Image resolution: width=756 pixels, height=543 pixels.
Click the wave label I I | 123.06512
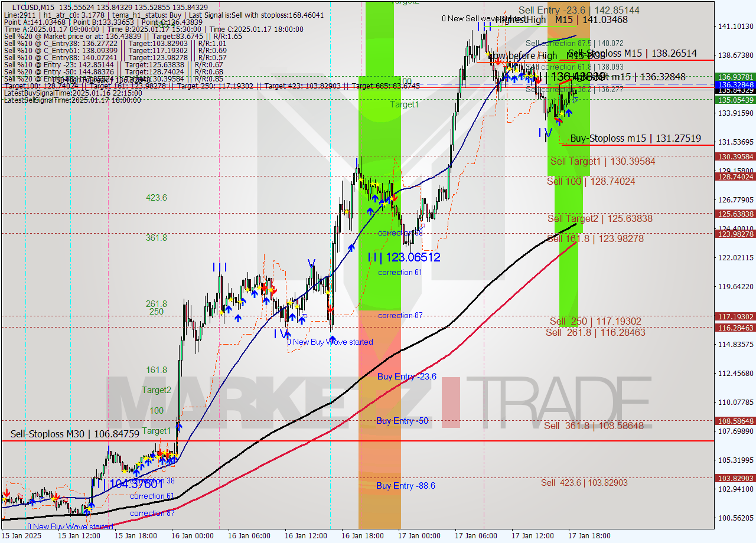tap(403, 257)
